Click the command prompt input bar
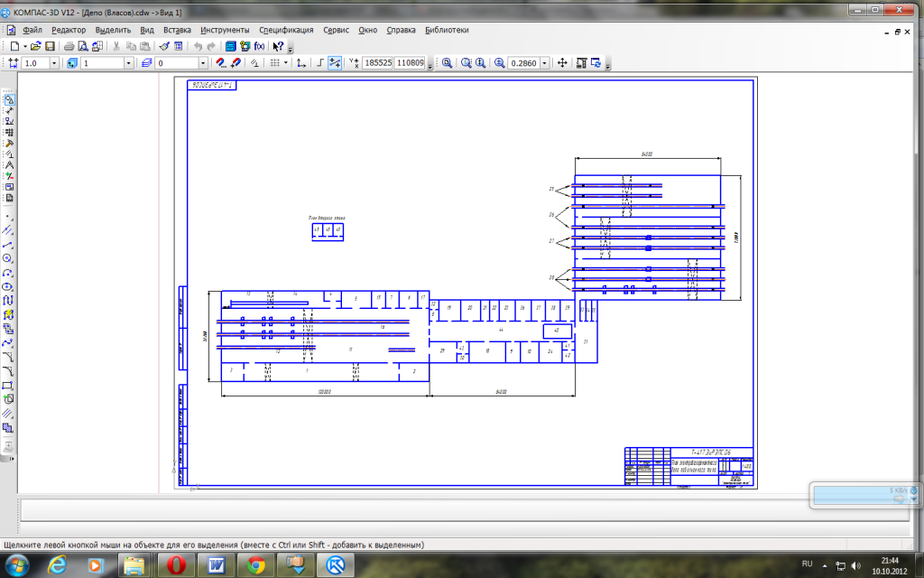This screenshot has height=578, width=924. [x=465, y=509]
